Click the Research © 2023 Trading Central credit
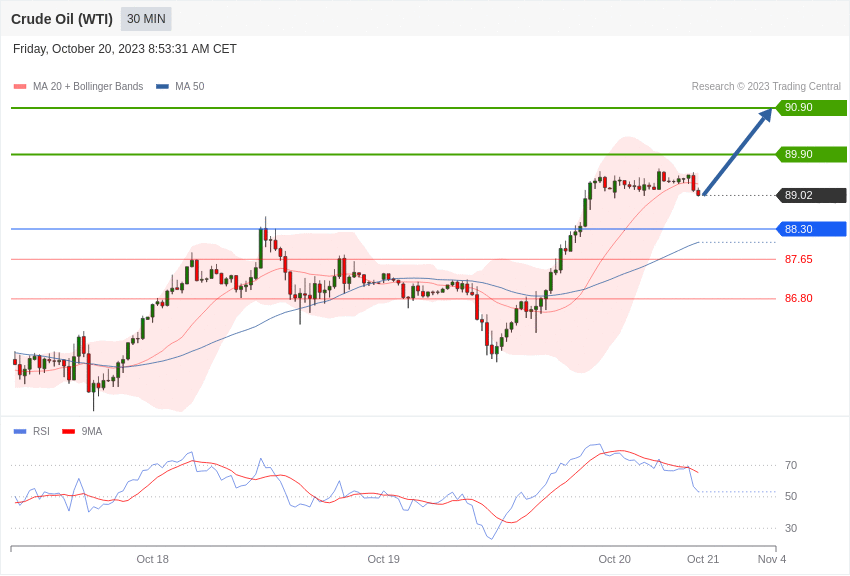The height and width of the screenshot is (576, 850). click(x=766, y=87)
